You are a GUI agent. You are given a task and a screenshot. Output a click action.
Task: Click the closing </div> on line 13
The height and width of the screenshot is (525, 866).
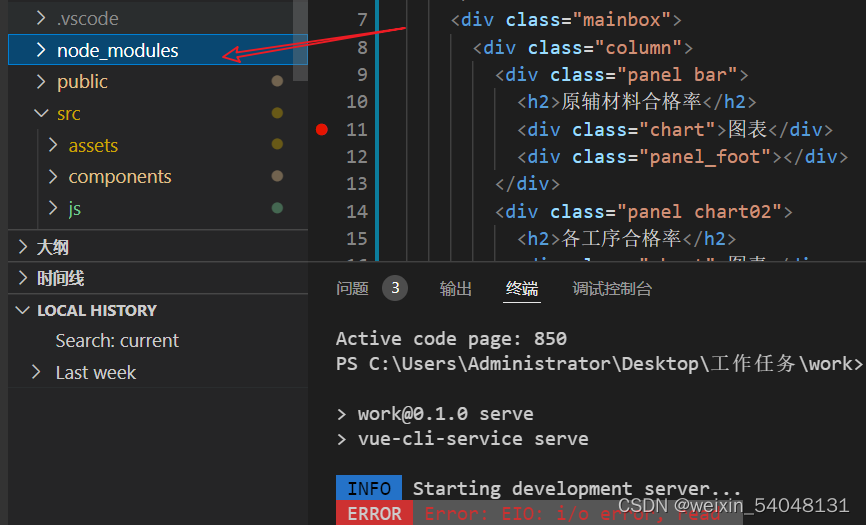click(x=527, y=184)
